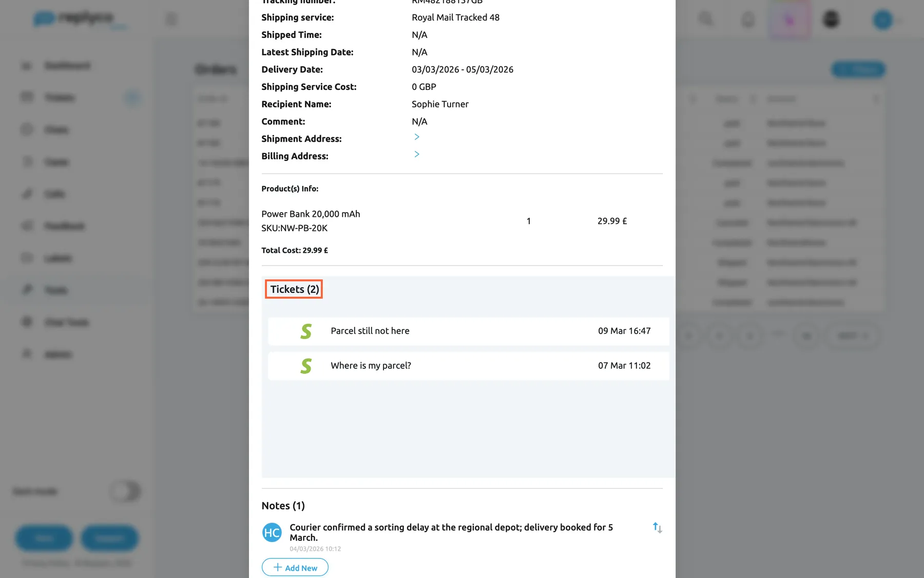Click the delivery date range 03/03/2026 - 05/03/2026

[x=463, y=69]
